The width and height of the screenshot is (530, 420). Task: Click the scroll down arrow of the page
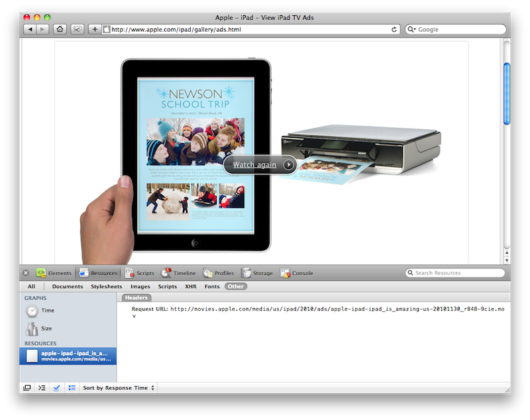(x=507, y=260)
